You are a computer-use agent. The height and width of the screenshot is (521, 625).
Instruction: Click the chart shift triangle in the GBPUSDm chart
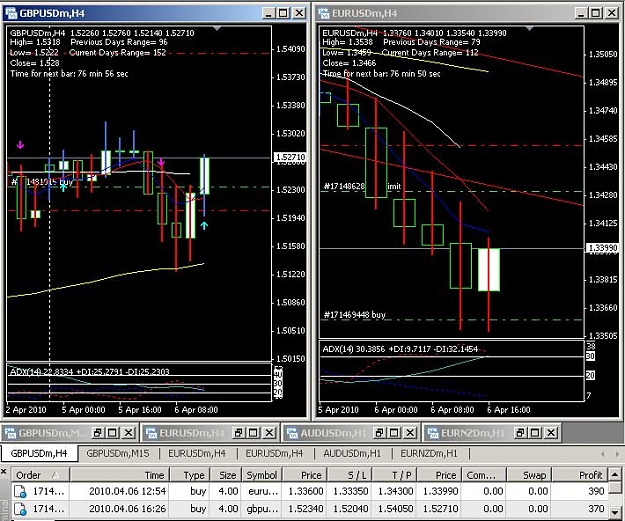(x=217, y=28)
